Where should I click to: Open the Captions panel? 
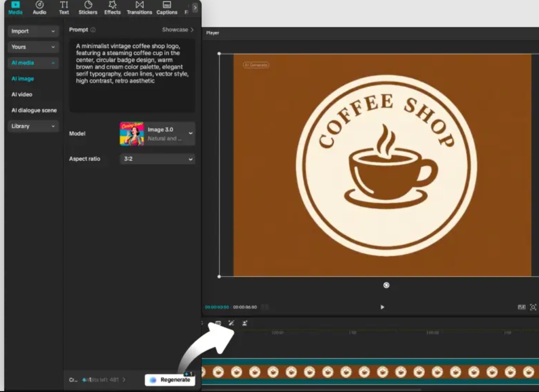[x=167, y=8]
